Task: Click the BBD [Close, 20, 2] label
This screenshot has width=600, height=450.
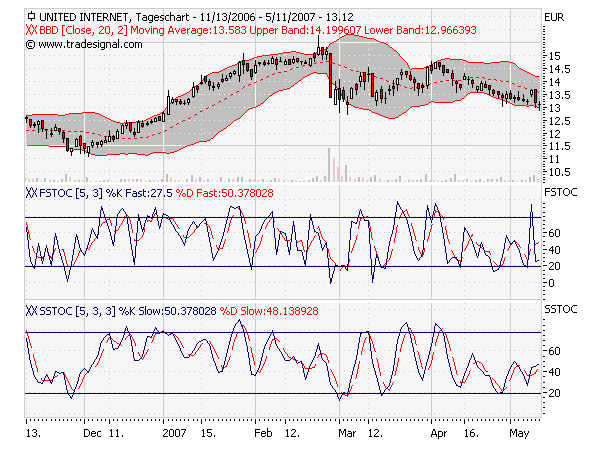Action: 87,30
